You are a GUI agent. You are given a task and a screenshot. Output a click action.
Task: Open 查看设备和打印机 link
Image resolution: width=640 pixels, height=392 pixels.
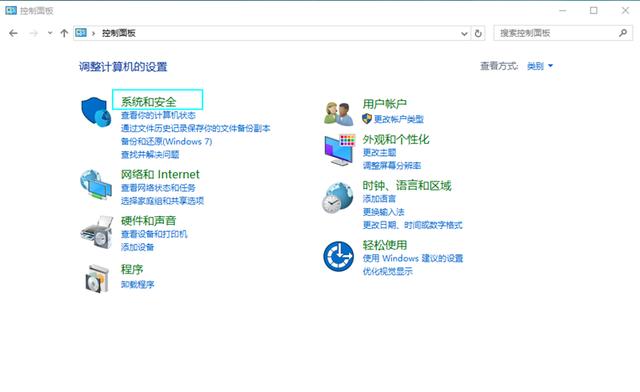154,234
